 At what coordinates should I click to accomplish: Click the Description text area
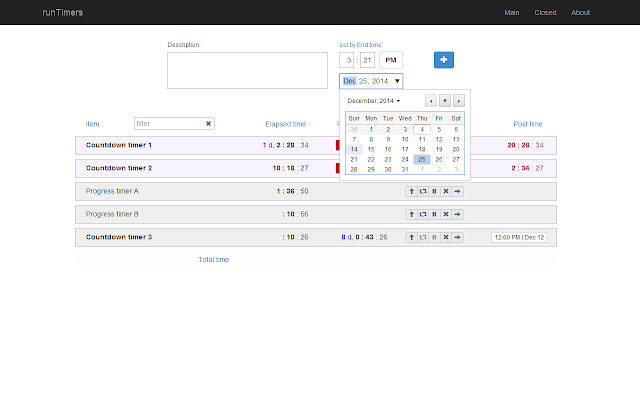247,70
